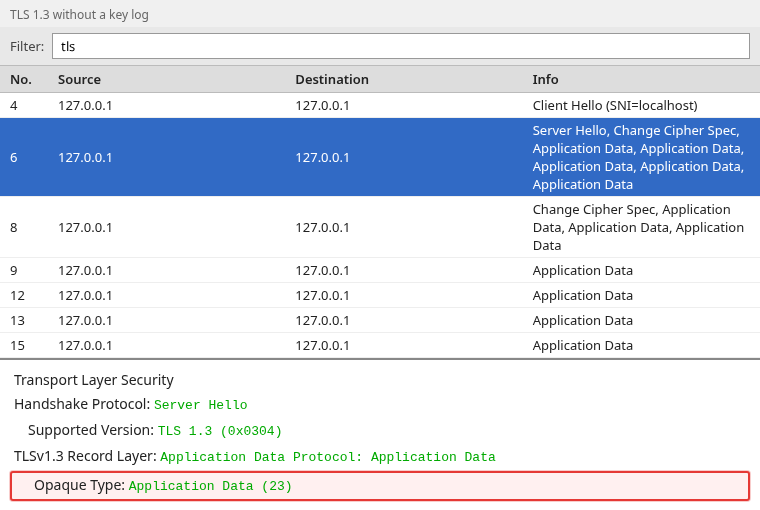
Task: Click the Opaque Type: Application Data (23) line
Action: (x=380, y=486)
